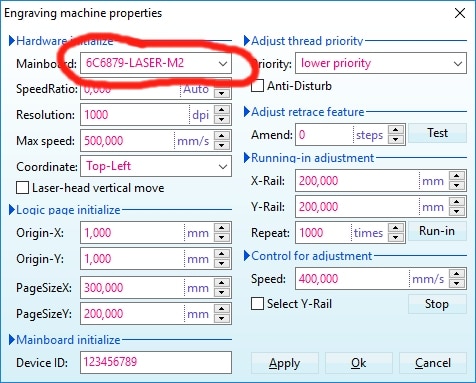Tick the Anti-Disturb checkbox
Image resolution: width=476 pixels, height=383 pixels.
tap(257, 86)
